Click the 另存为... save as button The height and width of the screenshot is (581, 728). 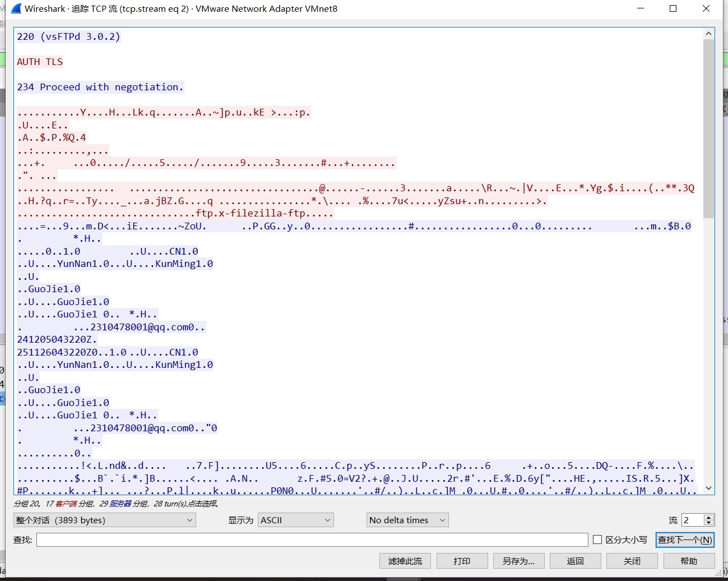pyautogui.click(x=518, y=561)
